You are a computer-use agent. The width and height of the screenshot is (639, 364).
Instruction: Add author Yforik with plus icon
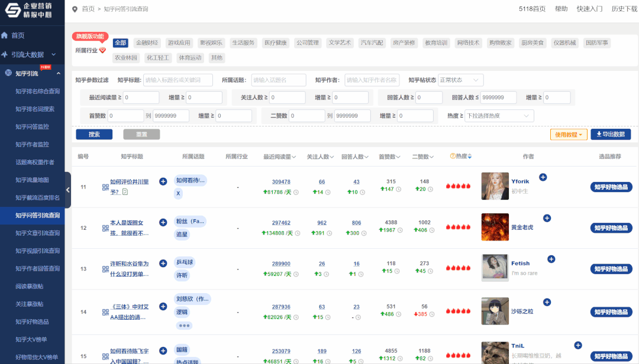point(543,177)
